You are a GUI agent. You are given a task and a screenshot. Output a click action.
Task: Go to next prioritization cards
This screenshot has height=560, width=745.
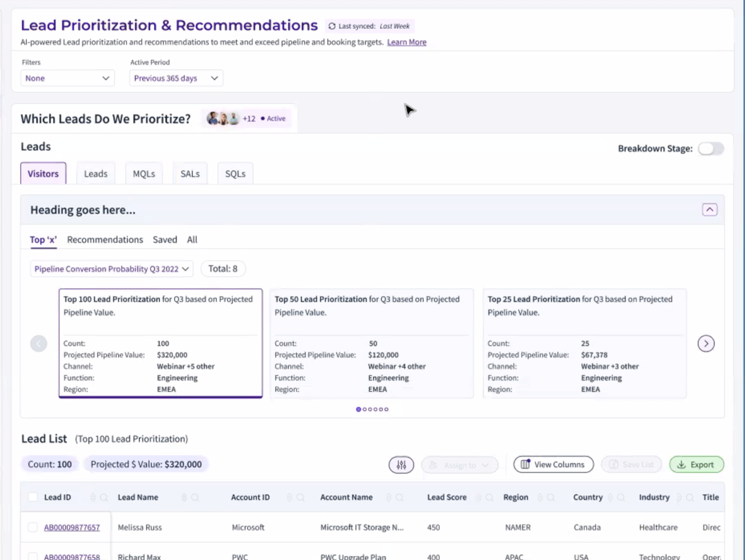click(x=706, y=343)
